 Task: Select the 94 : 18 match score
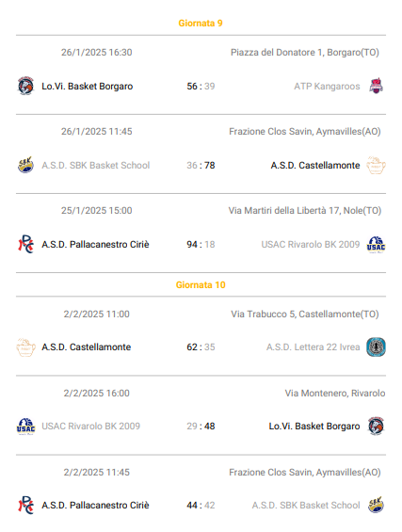point(201,244)
